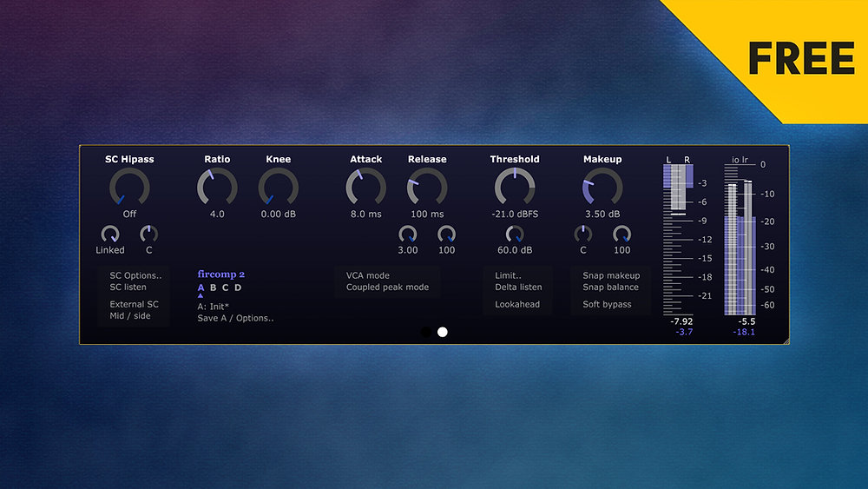
Task: Select preset slot D
Action: pos(238,287)
